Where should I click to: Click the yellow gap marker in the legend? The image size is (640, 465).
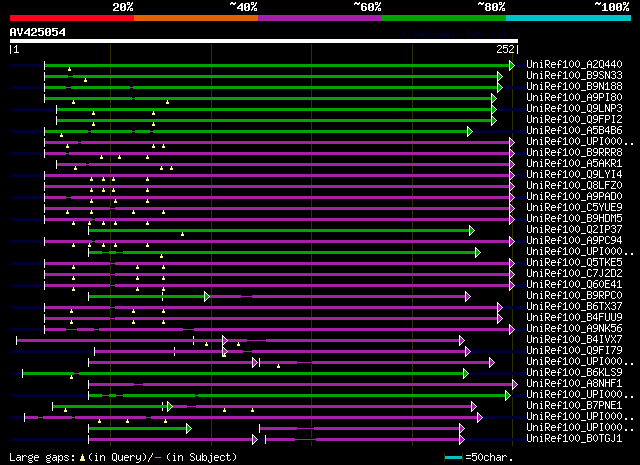point(82,458)
